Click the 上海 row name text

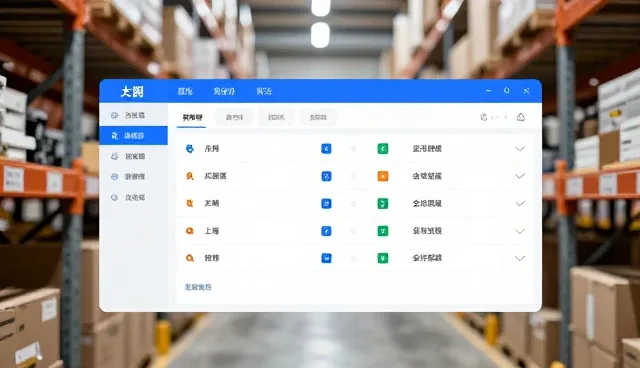point(211,231)
